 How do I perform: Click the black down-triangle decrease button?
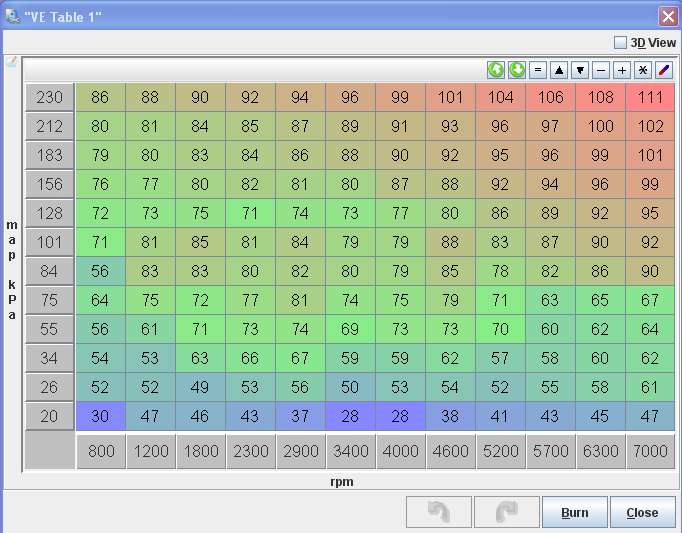(x=580, y=70)
